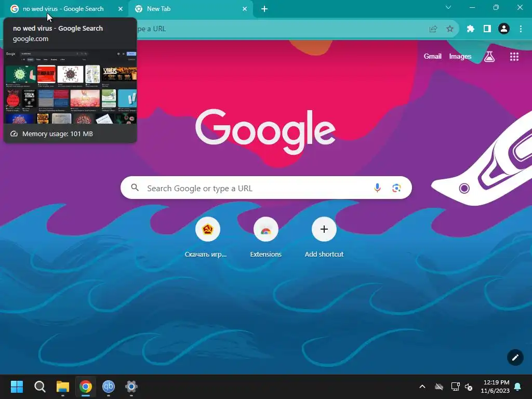Click the Google logo doodle

pyautogui.click(x=265, y=131)
